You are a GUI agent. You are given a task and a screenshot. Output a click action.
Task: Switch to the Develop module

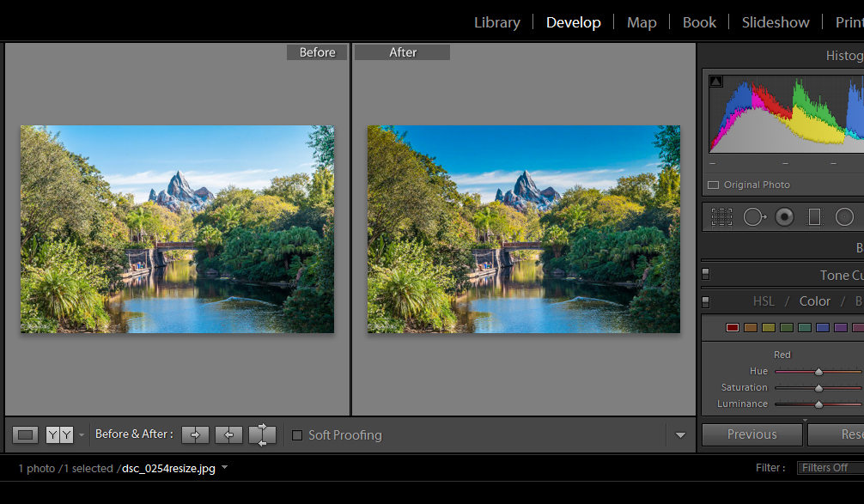point(573,22)
